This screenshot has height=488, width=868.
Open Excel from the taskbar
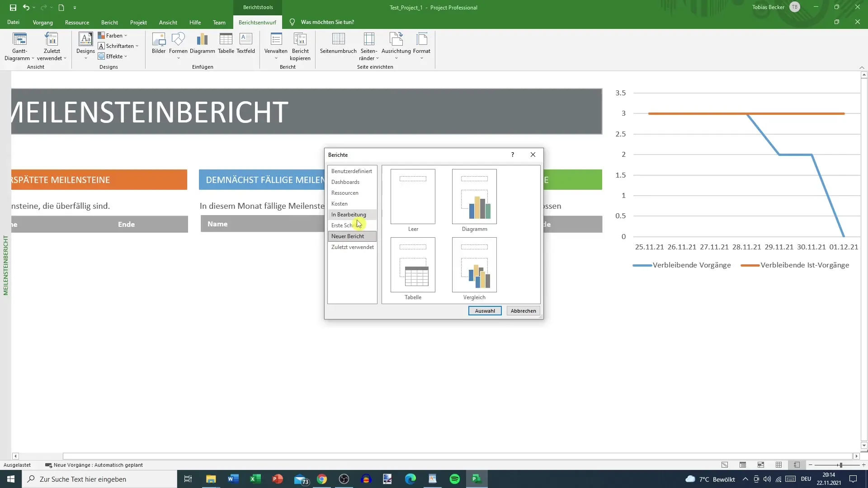(x=255, y=479)
